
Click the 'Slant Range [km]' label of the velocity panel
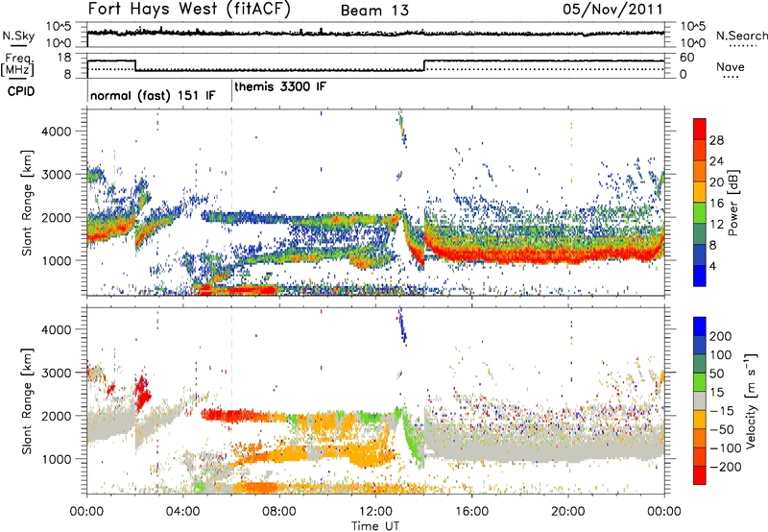[27, 400]
